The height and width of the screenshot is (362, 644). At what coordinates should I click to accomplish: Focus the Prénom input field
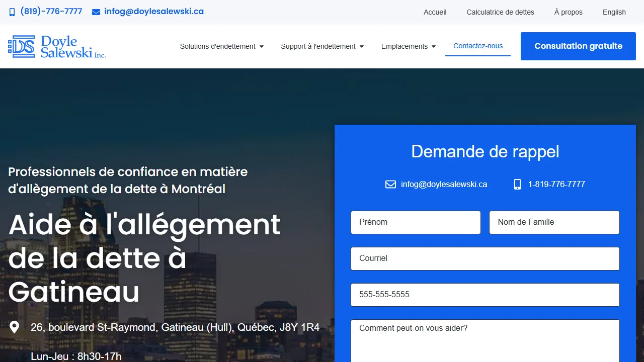click(416, 222)
